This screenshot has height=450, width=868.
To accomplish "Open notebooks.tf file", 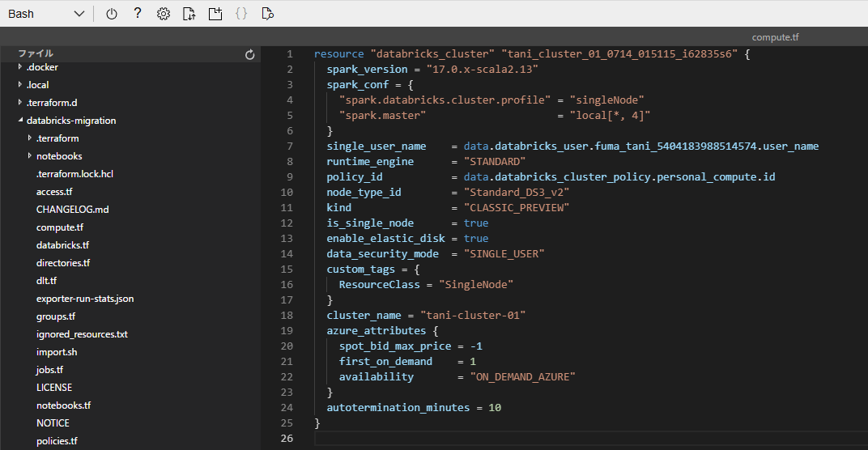I will point(64,405).
